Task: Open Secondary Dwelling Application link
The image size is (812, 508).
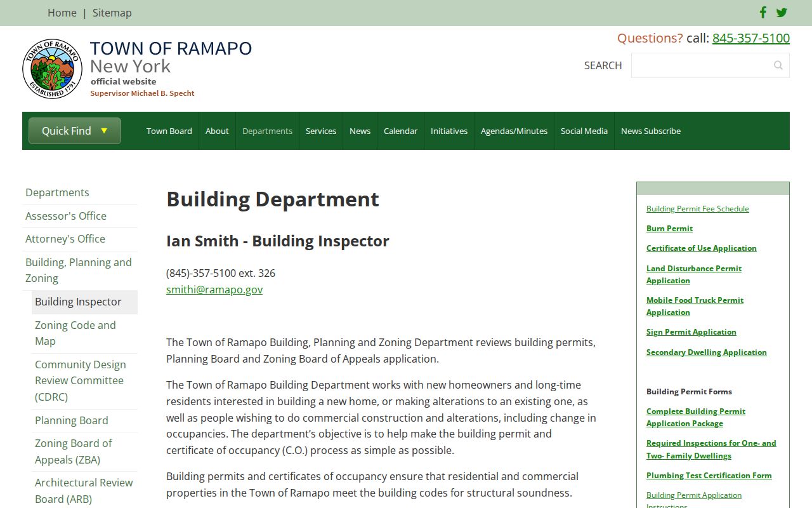Action: (x=707, y=352)
